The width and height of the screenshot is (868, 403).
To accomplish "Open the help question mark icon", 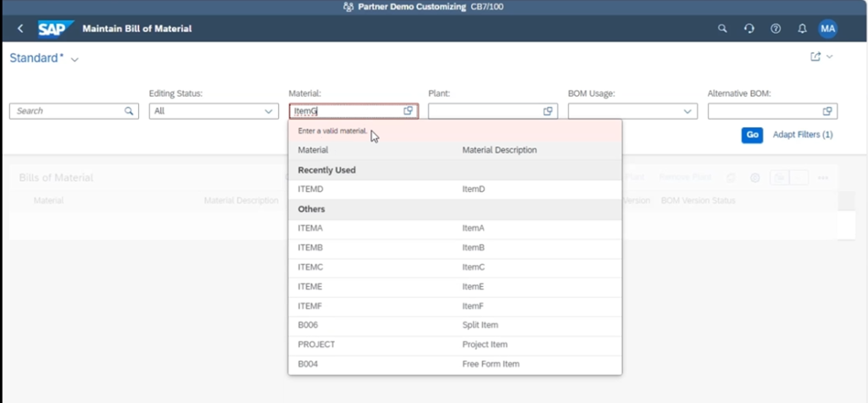I will click(x=775, y=29).
